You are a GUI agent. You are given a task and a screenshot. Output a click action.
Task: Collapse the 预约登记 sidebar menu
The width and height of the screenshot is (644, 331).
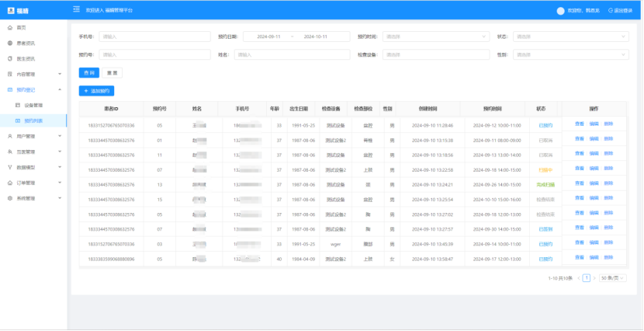31,90
